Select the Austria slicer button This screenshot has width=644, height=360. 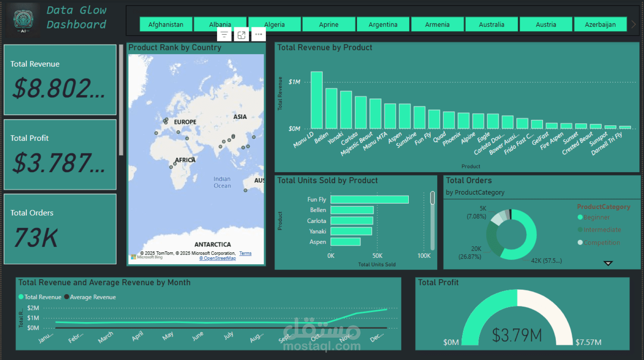pyautogui.click(x=546, y=25)
